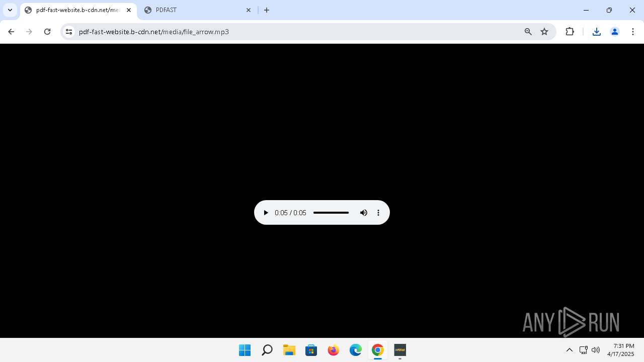Play the audio file
Image resolution: width=644 pixels, height=362 pixels.
pyautogui.click(x=266, y=213)
